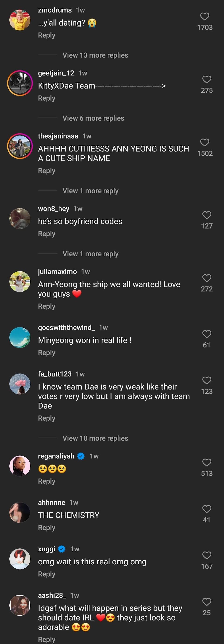Tap heart beside goeswiththewind_ comment
224x644 pixels.
pyautogui.click(x=207, y=334)
